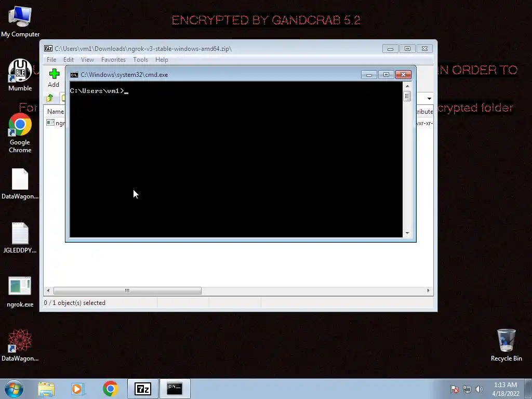Click the up-folder arrow icon in 7-Zip
Screen dimensions: 532x399
pyautogui.click(x=50, y=98)
